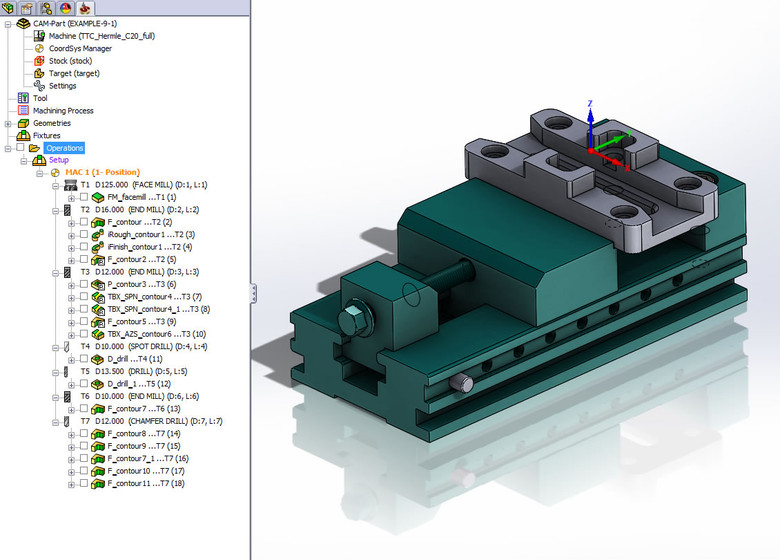Select the Machining Process icon
780x560 pixels.
click(24, 111)
